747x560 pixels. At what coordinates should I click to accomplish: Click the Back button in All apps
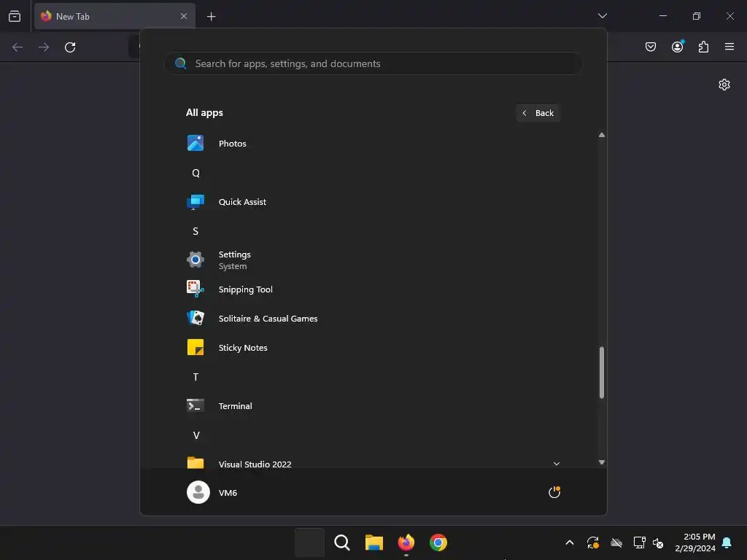(x=538, y=113)
